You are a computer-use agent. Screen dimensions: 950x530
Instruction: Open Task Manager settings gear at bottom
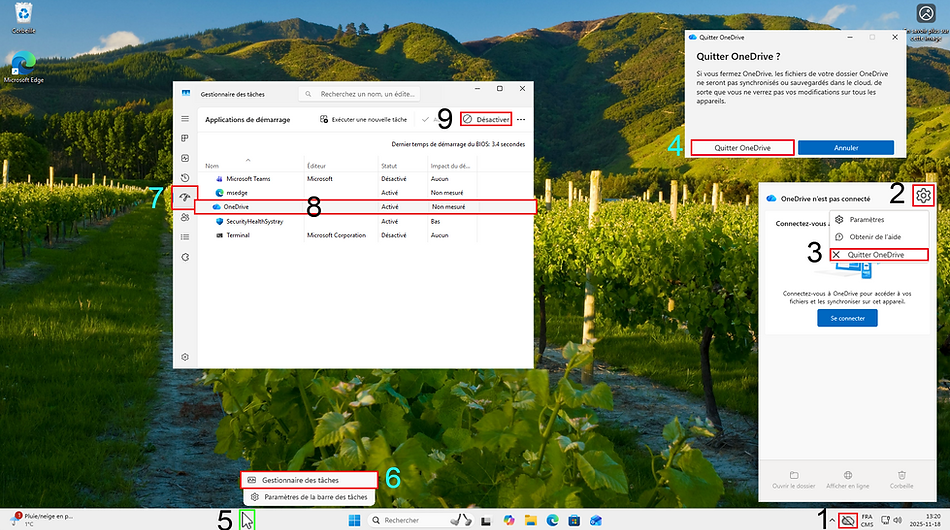[x=185, y=357]
